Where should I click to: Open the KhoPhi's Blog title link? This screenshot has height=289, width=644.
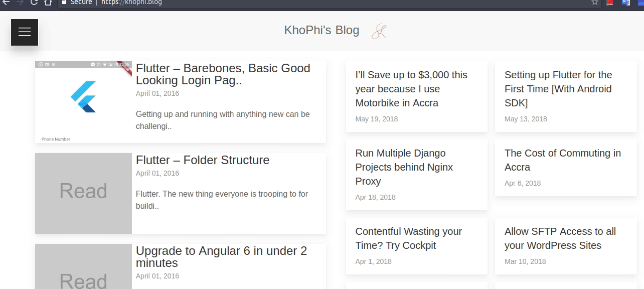321,31
